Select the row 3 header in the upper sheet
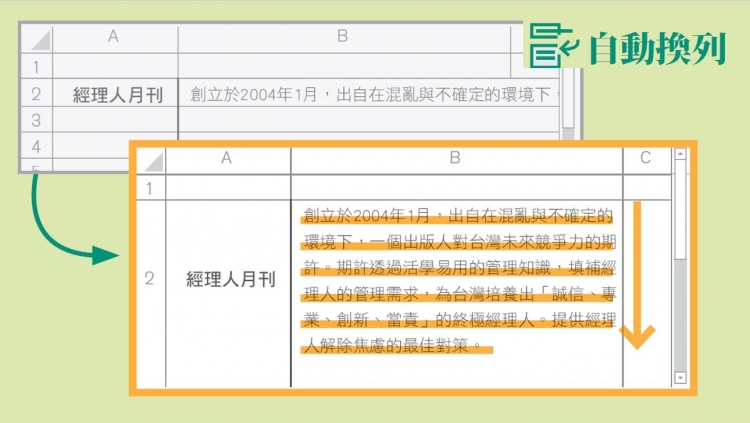Screen dimensions: 750x423 pos(36,120)
